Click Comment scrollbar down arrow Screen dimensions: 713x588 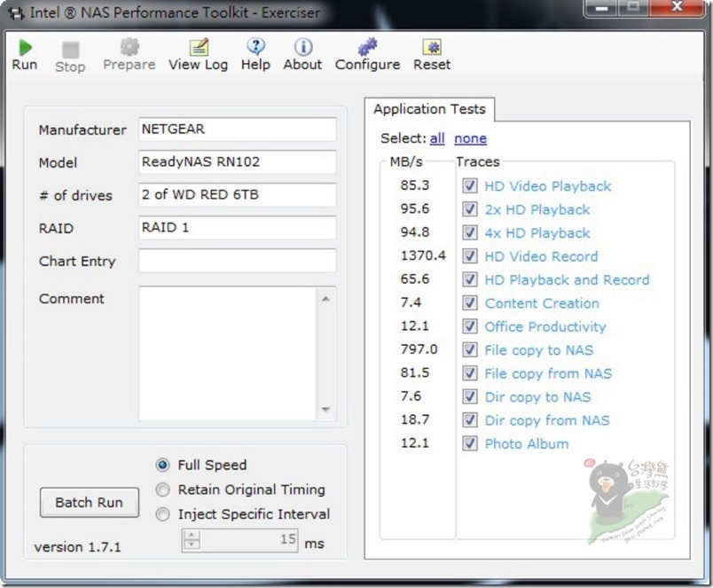coord(325,409)
